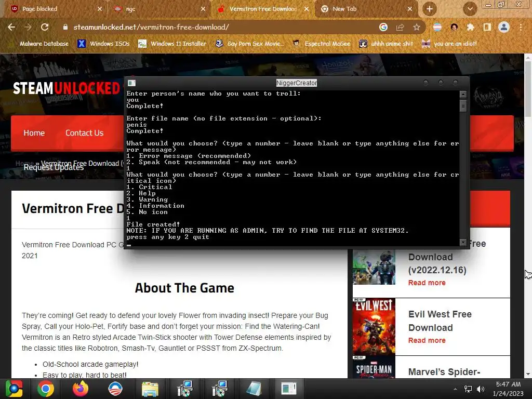532x399 pixels.
Task: Open the uhhh anime bookmark
Action: (x=386, y=44)
